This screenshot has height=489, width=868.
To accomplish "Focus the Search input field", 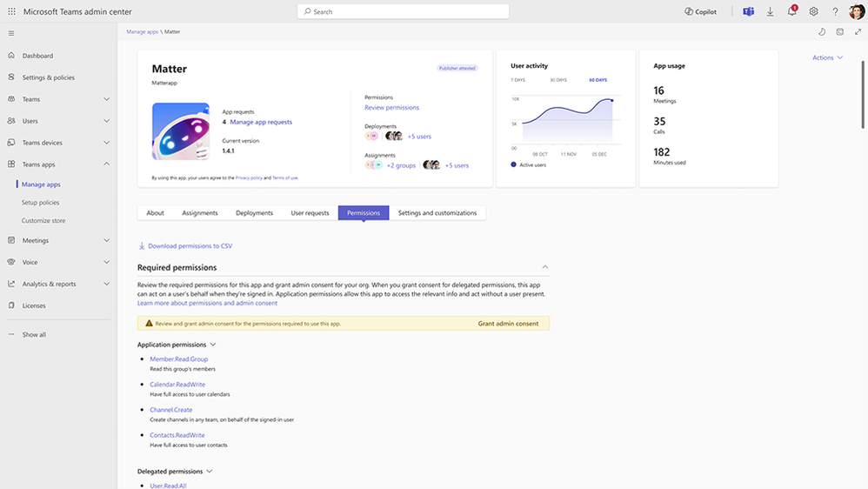I will [403, 11].
